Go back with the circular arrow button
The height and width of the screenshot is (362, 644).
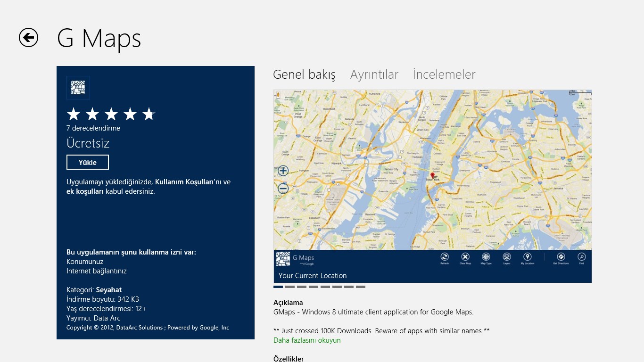28,38
